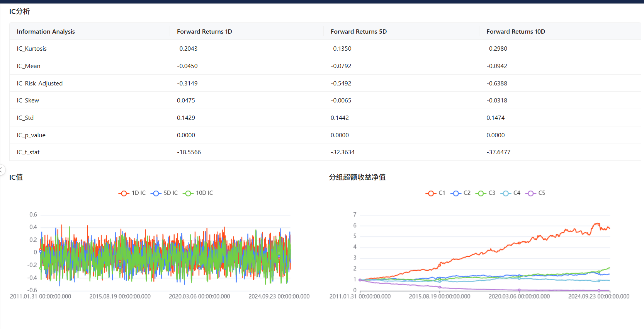Toggle the 5D IC legend series
The image size is (644, 329).
pyautogui.click(x=164, y=193)
